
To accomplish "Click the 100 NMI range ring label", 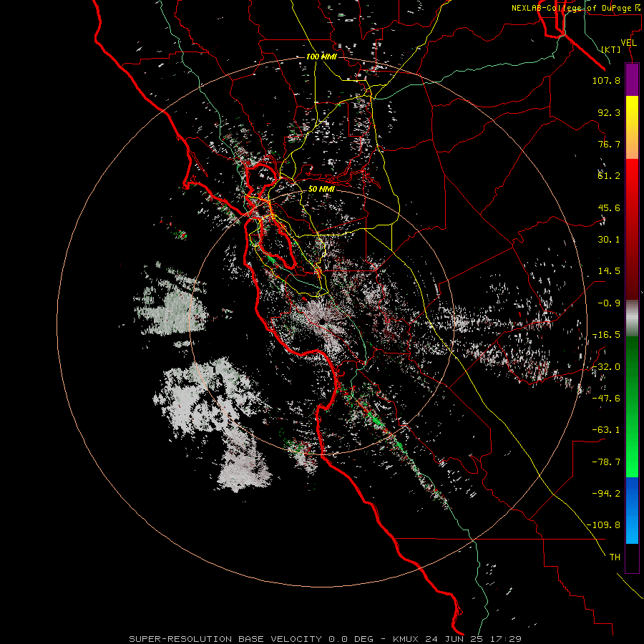I will 321,57.
